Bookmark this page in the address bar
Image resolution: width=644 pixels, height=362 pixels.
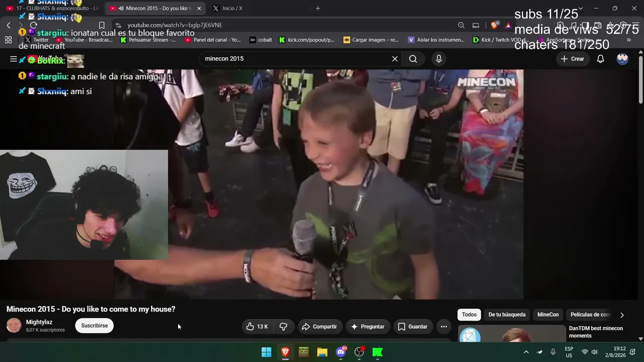(102, 25)
